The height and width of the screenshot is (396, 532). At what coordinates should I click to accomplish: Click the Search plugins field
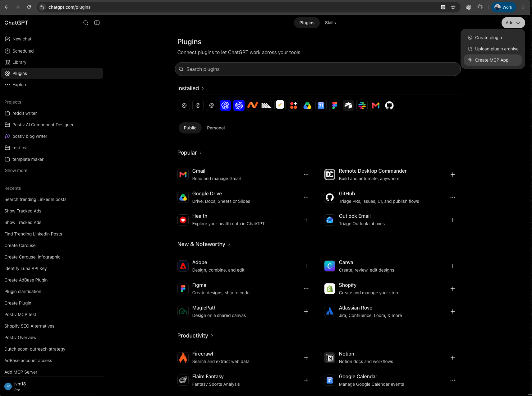[x=318, y=69]
